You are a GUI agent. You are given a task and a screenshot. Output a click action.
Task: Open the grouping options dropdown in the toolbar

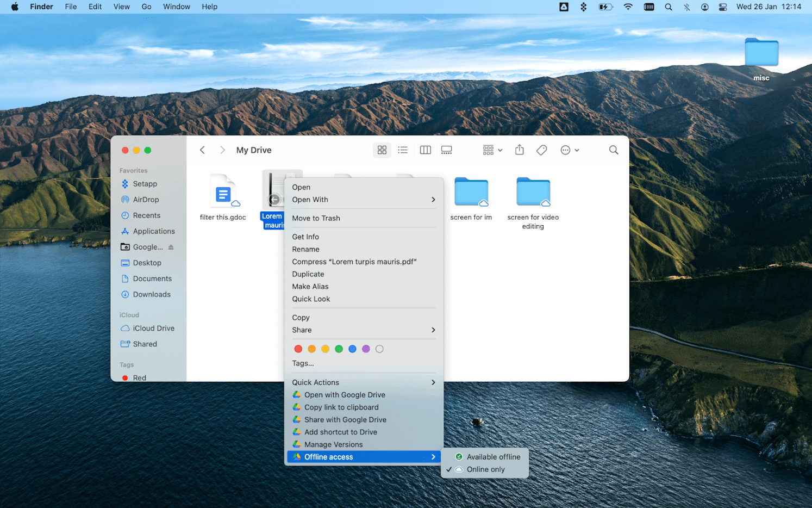pos(491,150)
